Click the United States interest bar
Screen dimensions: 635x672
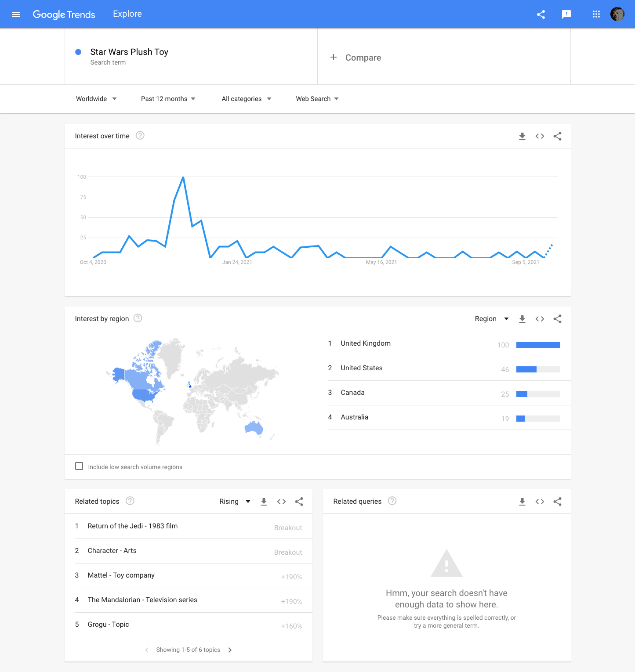tap(538, 369)
